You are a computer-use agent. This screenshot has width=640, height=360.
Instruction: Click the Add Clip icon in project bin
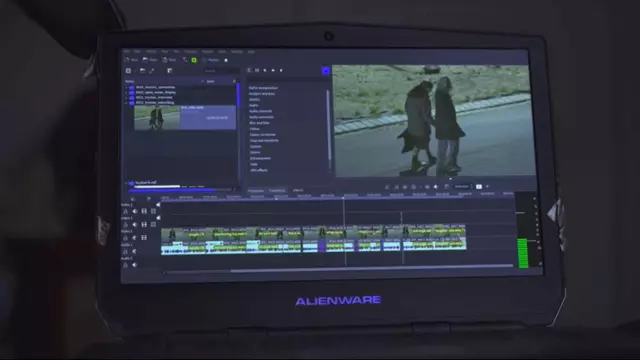coord(128,71)
